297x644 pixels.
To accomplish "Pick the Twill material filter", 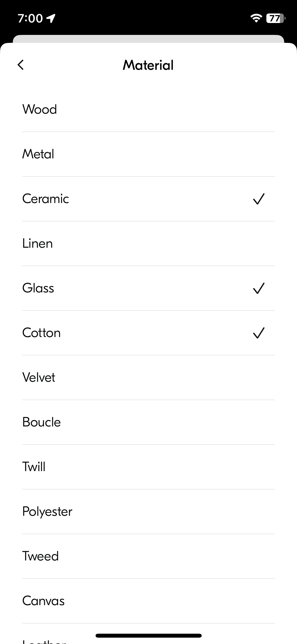I will (148, 467).
